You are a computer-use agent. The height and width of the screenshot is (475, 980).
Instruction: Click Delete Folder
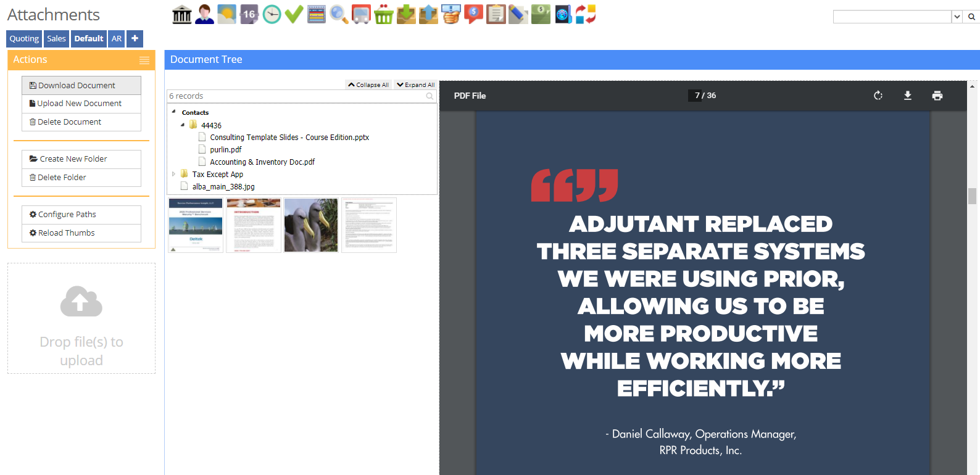coord(81,178)
